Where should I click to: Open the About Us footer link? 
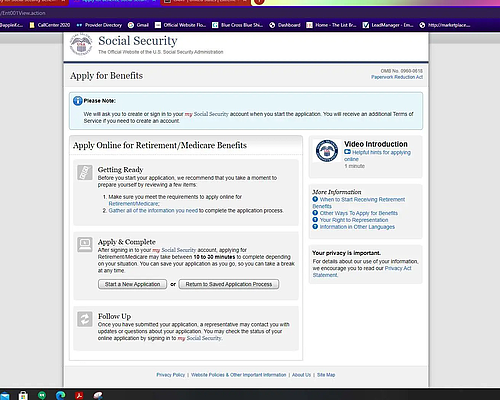coord(301,375)
